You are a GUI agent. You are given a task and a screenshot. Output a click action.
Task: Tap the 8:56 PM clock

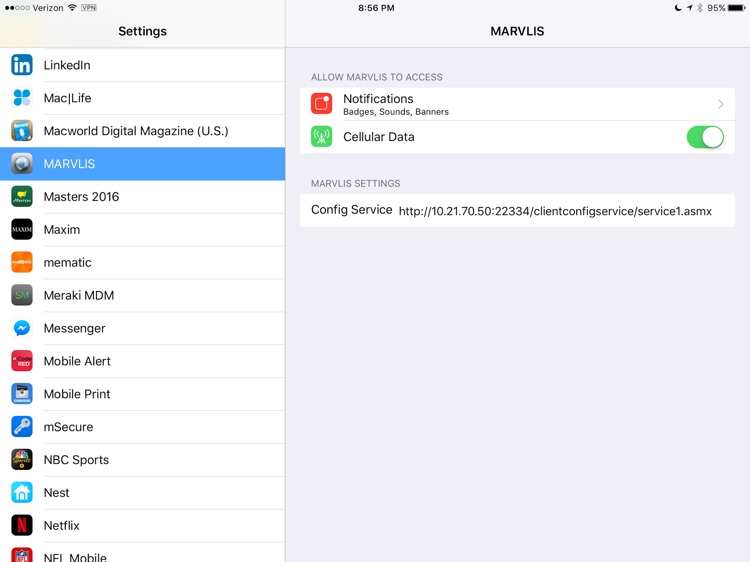coord(376,8)
